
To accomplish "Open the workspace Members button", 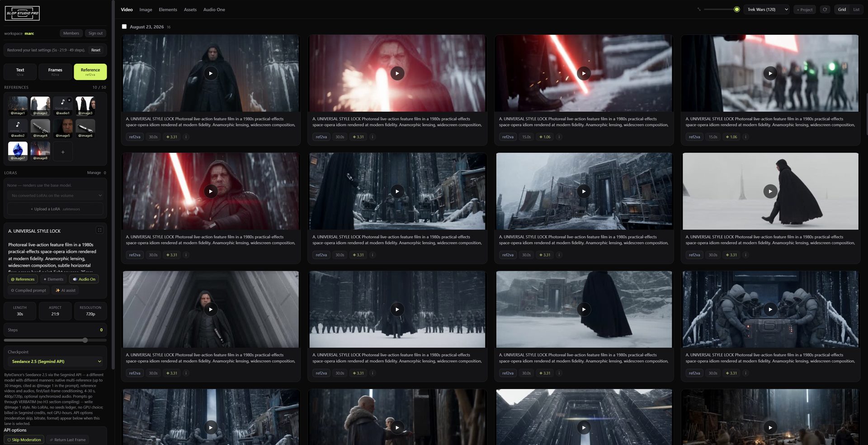I will 71,33.
